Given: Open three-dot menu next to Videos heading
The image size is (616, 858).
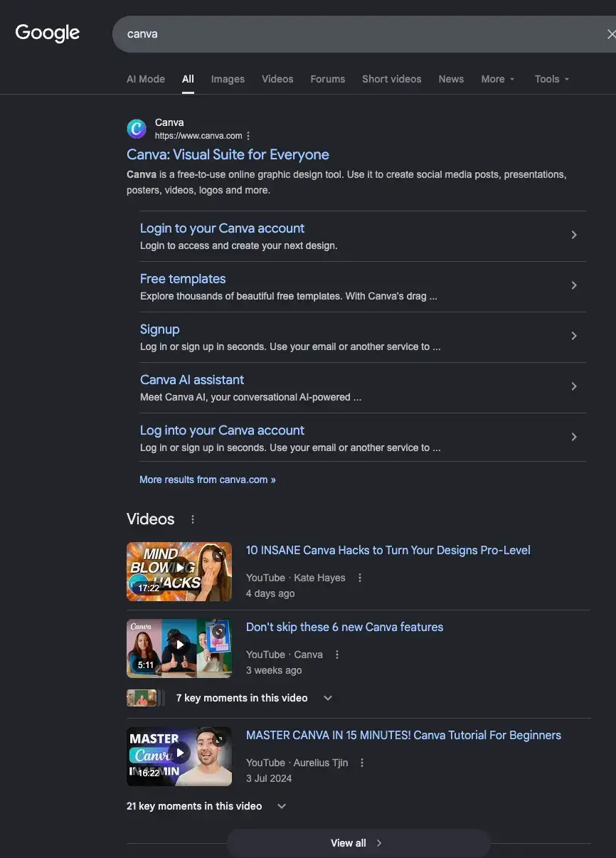Looking at the screenshot, I should point(193,519).
